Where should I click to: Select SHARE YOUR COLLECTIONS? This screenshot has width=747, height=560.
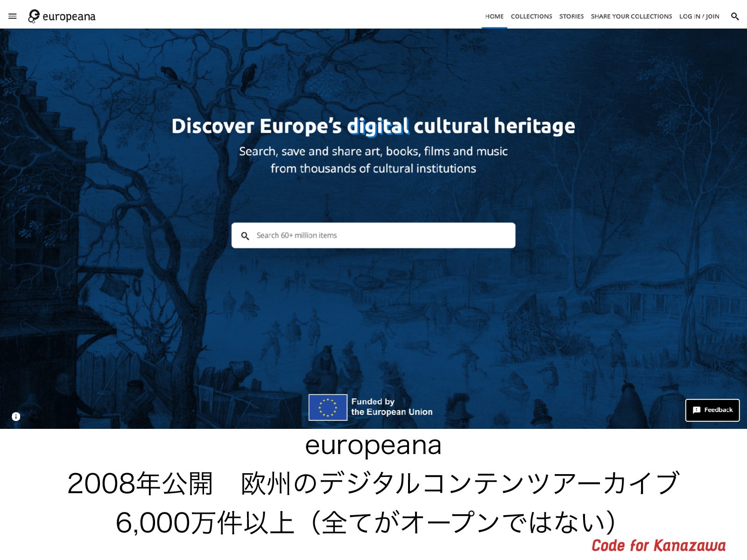(631, 16)
